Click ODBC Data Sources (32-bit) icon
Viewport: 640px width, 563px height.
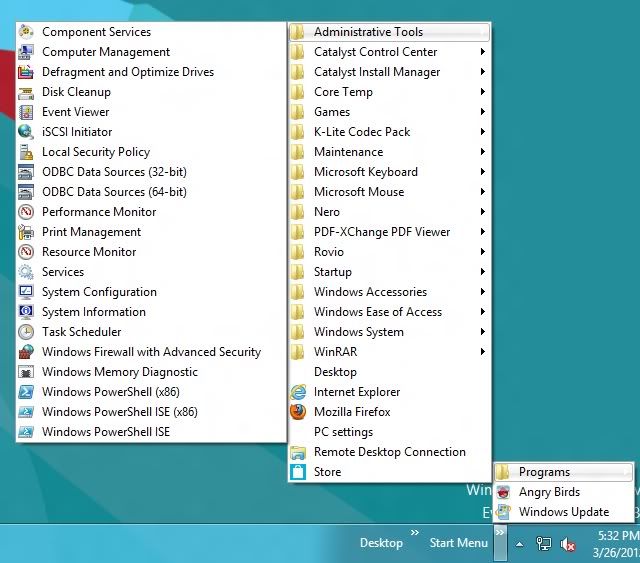[26, 172]
